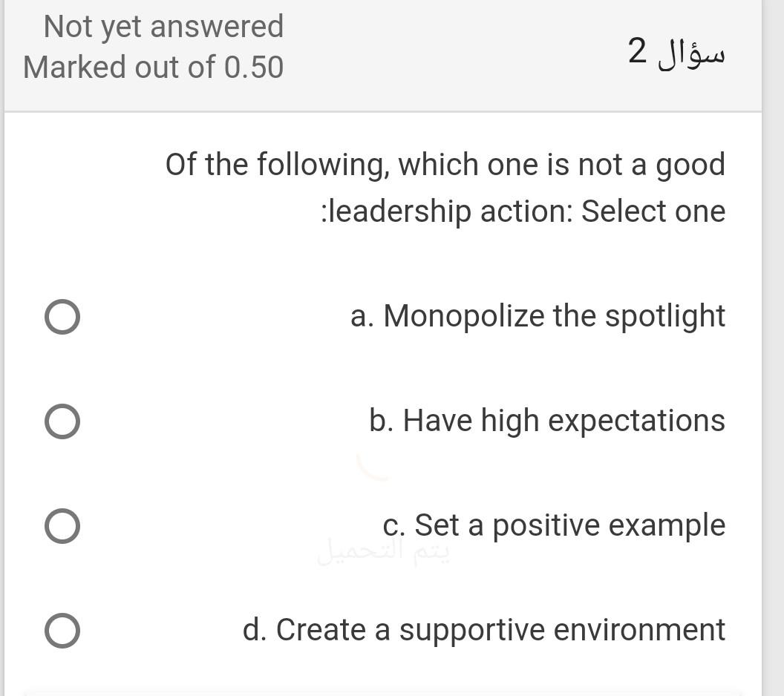Select radio button for option a
The height and width of the screenshot is (696, 784).
[62, 316]
